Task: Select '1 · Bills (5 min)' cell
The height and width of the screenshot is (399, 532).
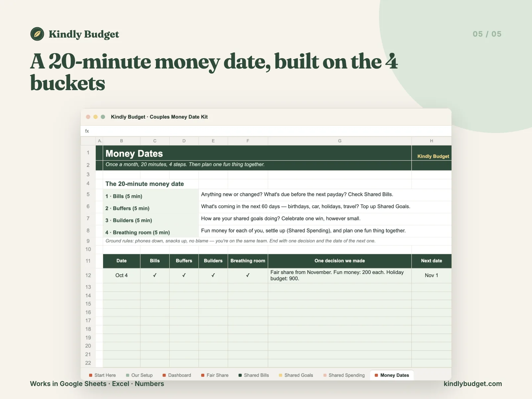Action: tap(151, 195)
